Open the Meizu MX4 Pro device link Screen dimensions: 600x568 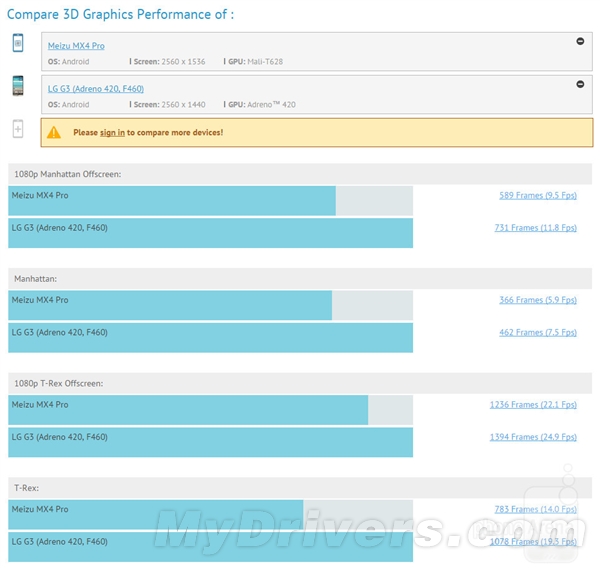pyautogui.click(x=76, y=46)
